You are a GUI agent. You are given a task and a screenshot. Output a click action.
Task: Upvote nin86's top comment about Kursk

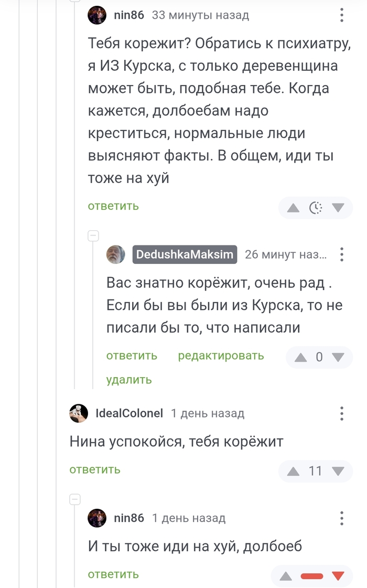pyautogui.click(x=294, y=208)
